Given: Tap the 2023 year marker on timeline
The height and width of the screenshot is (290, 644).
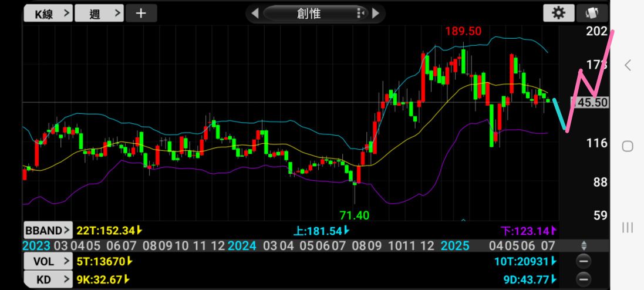Looking at the screenshot, I should point(36,246).
